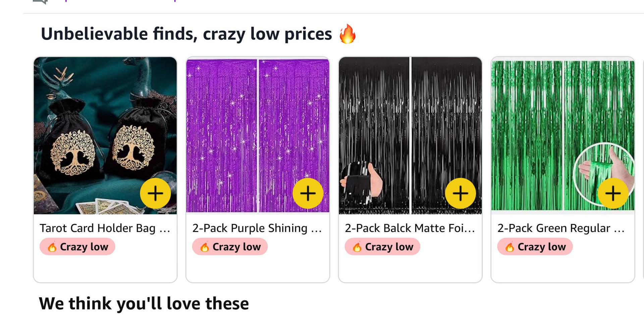Click Crazy low badge under black curtain
Image resolution: width=644 pixels, height=329 pixels.
(382, 247)
